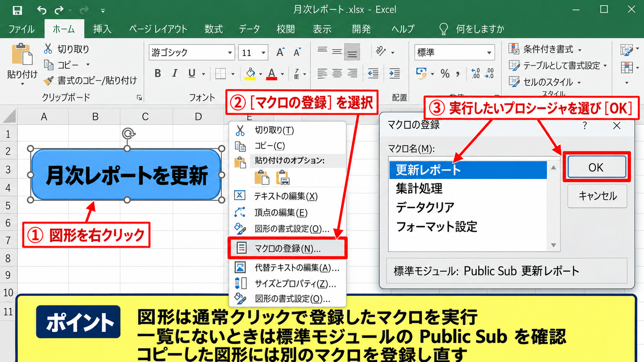Click OK in マクロの登録 dialog
644x362 pixels.
pyautogui.click(x=596, y=167)
